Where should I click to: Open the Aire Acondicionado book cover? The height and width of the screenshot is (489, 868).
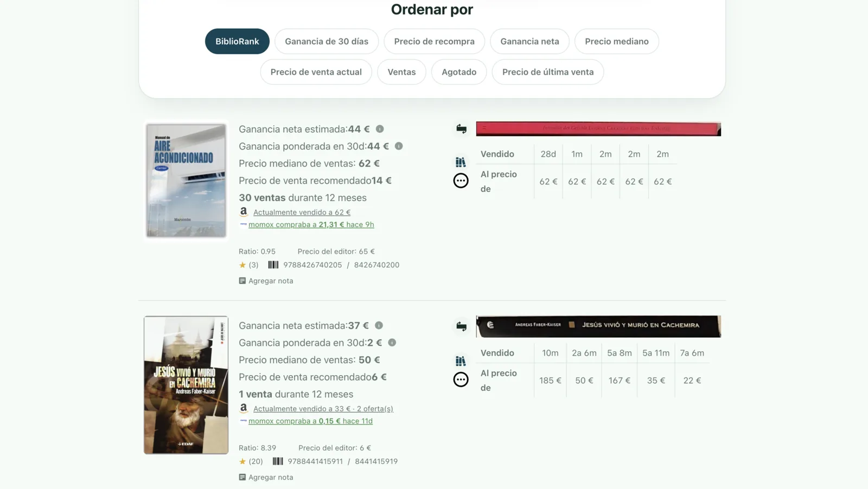click(186, 181)
